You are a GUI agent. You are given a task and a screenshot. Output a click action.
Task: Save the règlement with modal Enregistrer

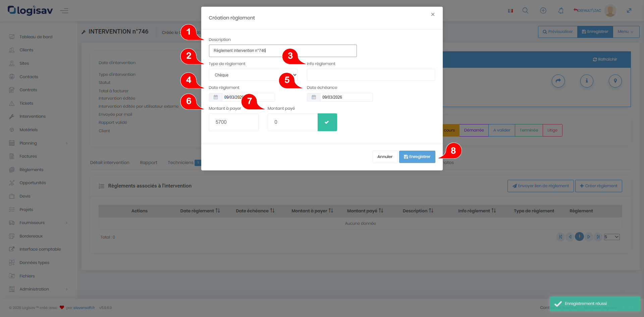417,157
